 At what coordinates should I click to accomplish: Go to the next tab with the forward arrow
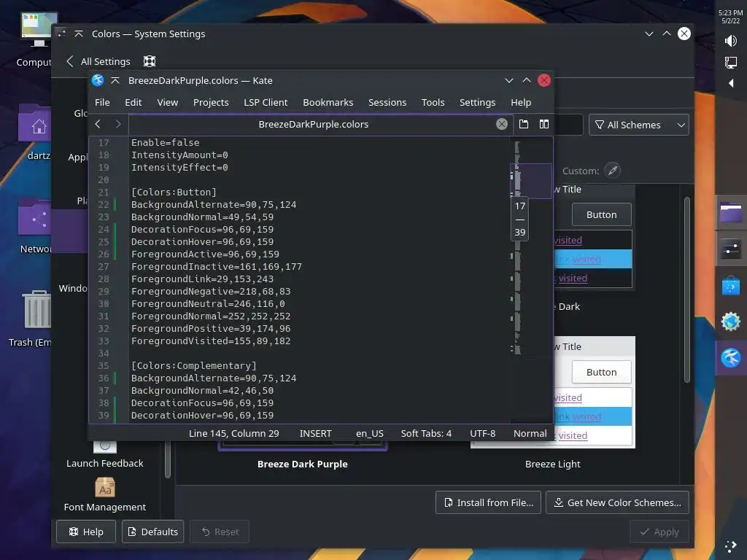click(118, 124)
